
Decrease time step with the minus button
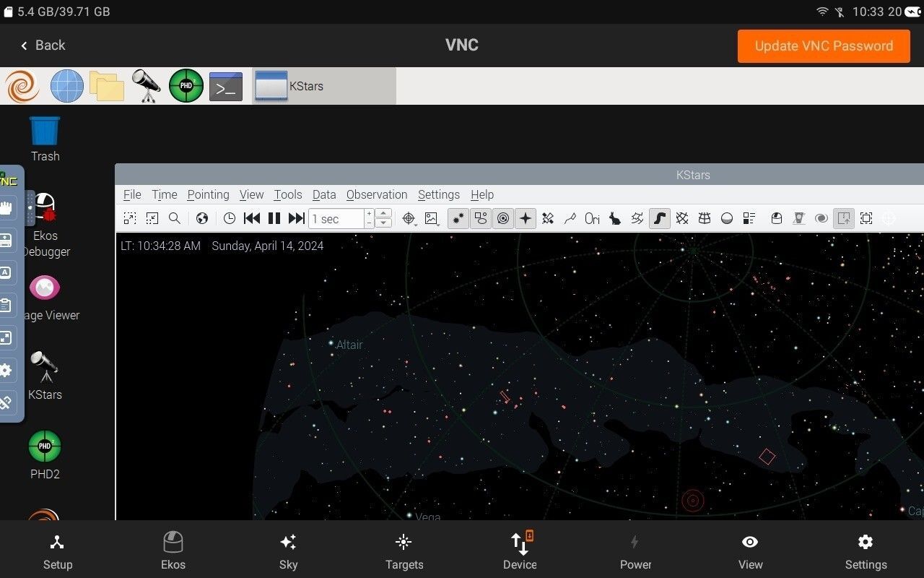369,223
